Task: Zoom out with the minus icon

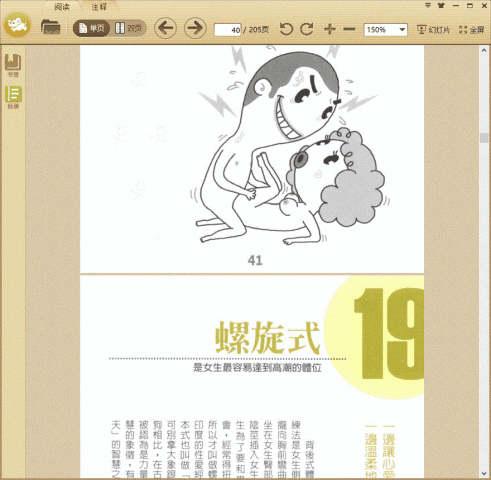Action: (349, 29)
